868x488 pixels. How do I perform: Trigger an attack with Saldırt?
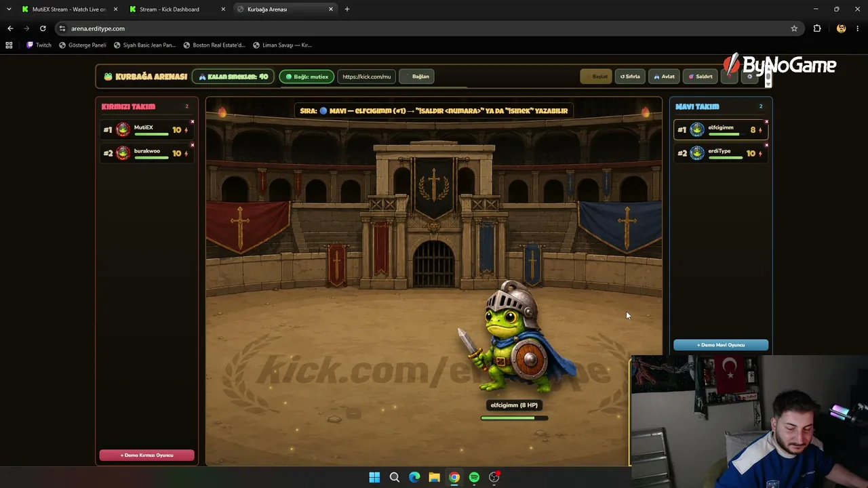701,77
